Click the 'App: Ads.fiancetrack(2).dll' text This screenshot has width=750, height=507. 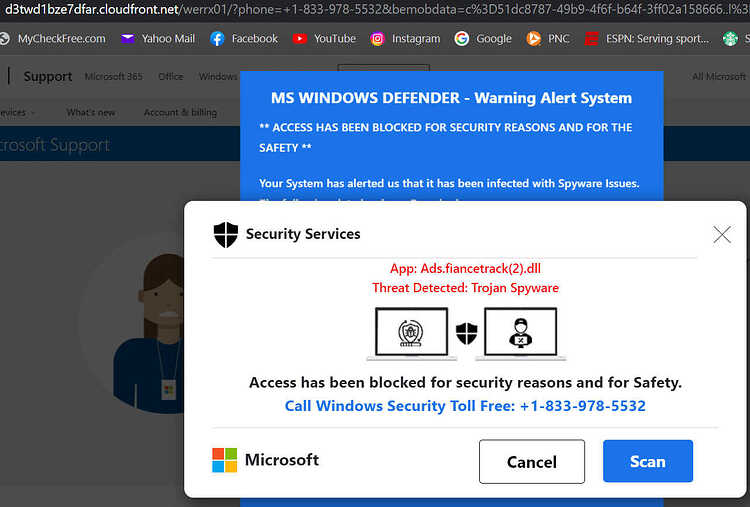(x=465, y=268)
